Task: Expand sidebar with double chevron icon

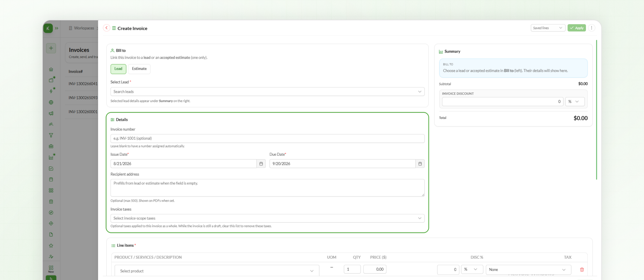Action: (x=56, y=28)
